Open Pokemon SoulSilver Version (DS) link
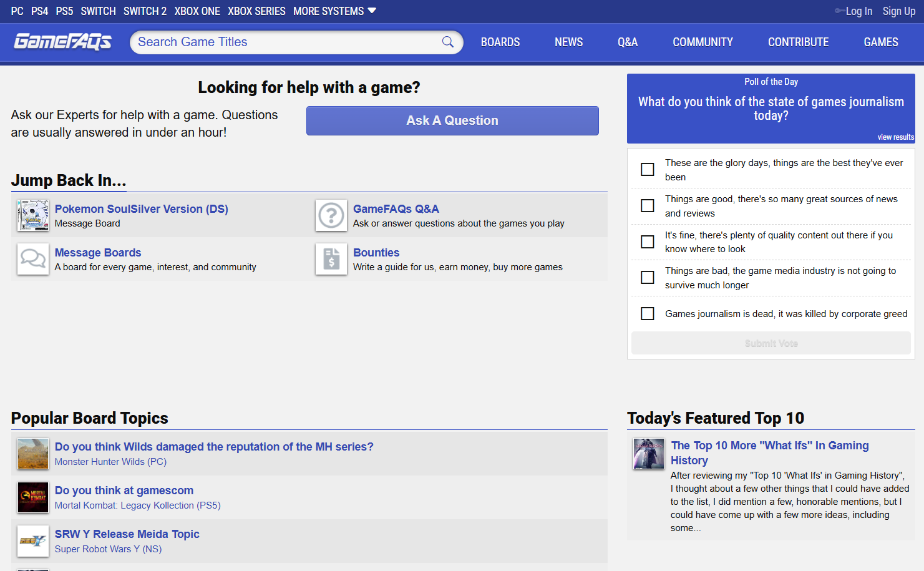Screen dimensions: 924x571 (x=142, y=209)
